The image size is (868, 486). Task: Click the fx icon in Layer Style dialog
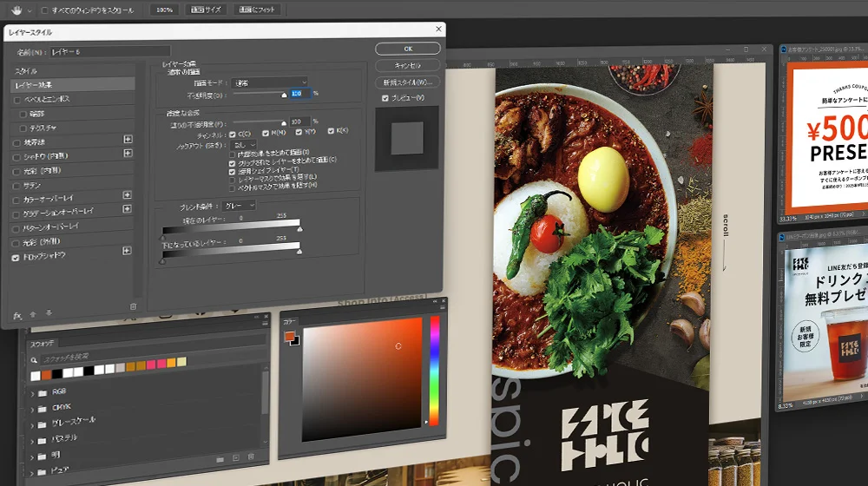point(17,314)
